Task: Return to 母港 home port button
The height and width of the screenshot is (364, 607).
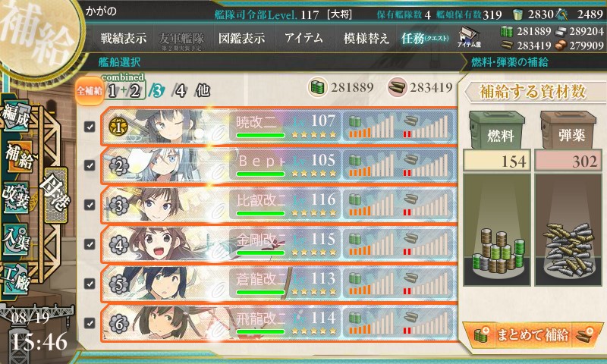Action: 55,195
